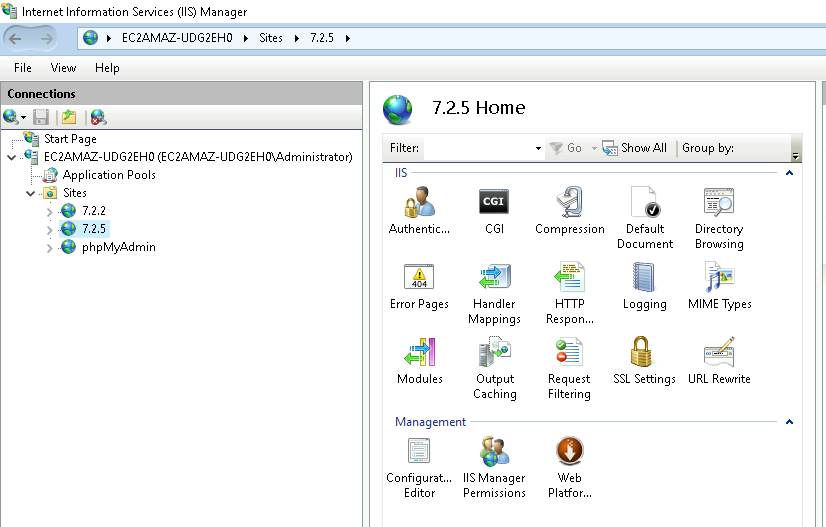Collapse the Management section group
Viewport: 826px width, 527px height.
(x=789, y=422)
